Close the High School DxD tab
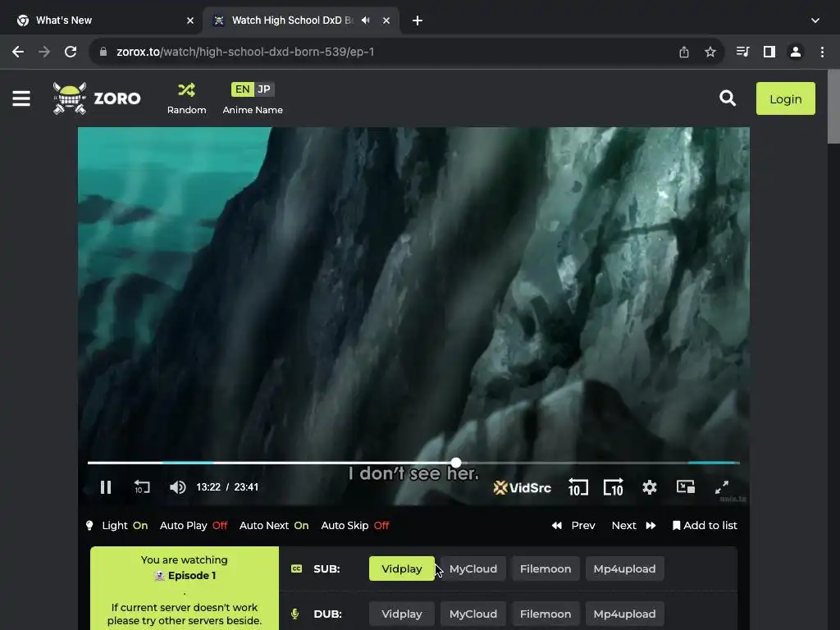The width and height of the screenshot is (840, 630). pyautogui.click(x=386, y=21)
